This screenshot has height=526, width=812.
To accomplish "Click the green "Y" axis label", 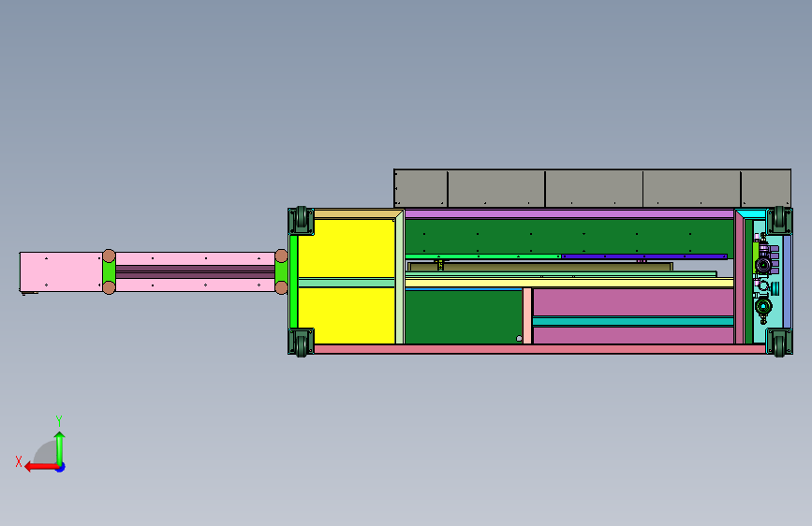I will tap(59, 420).
